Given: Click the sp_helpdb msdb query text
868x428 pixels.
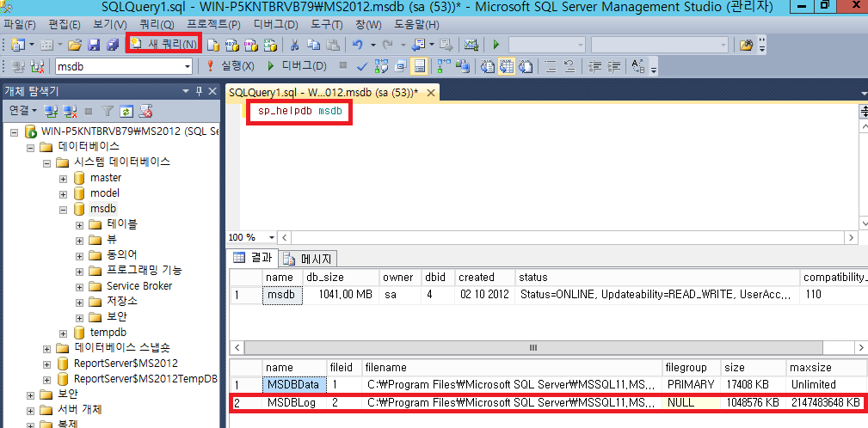Looking at the screenshot, I should tap(299, 113).
